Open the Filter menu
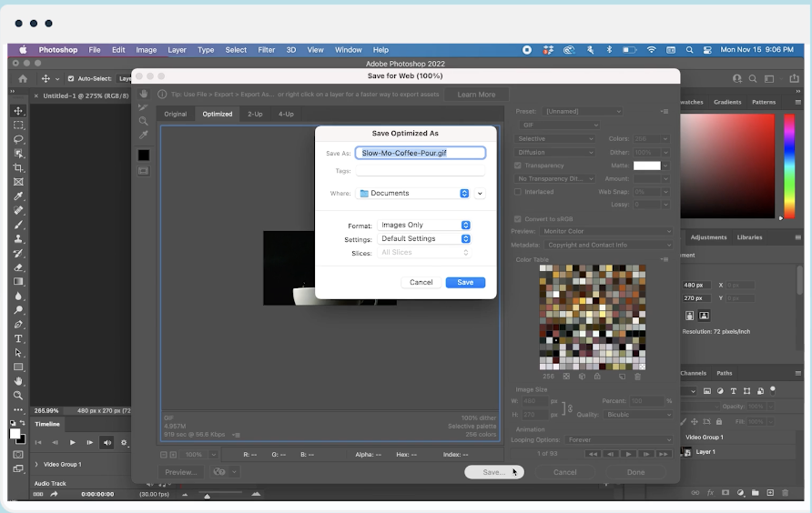812x513 pixels. 266,50
